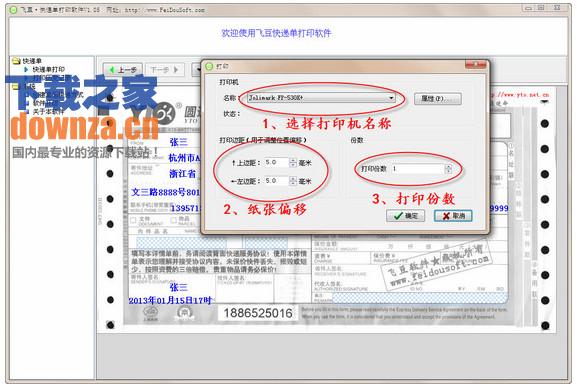Open the printer name dropdown
This screenshot has height=384, width=577.
pyautogui.click(x=391, y=98)
